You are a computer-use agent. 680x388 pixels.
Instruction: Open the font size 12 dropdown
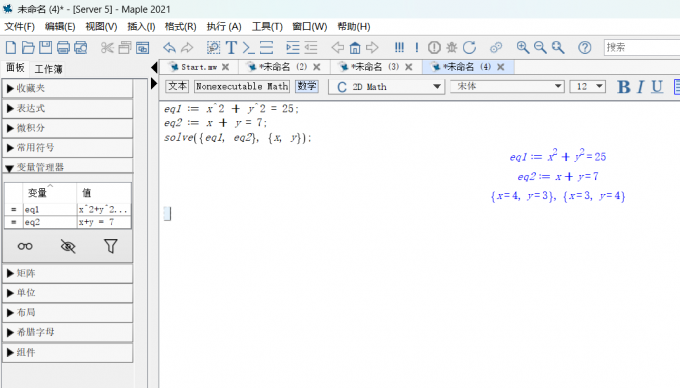point(588,86)
